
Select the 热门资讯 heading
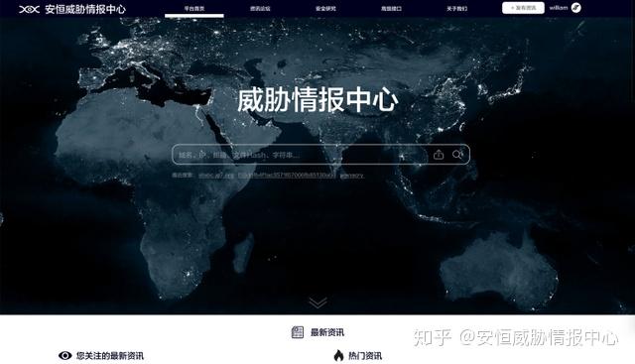365,356
